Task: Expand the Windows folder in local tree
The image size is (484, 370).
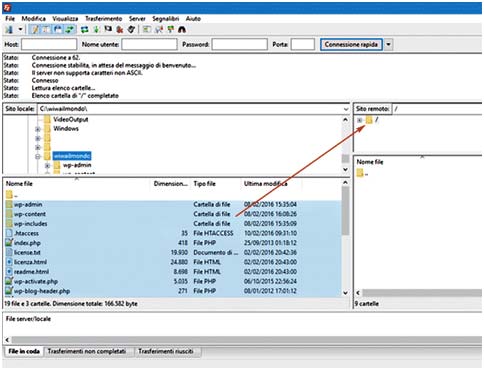Action: pyautogui.click(x=38, y=129)
